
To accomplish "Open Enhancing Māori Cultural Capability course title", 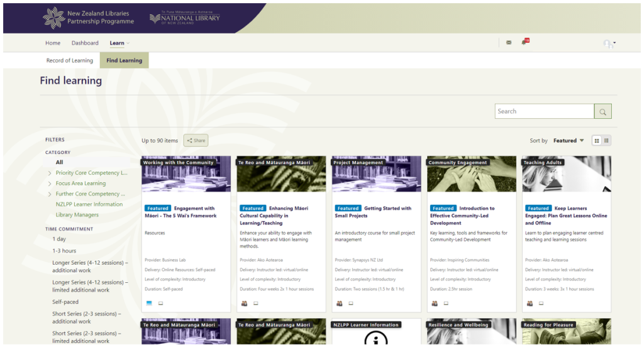I will pos(274,216).
